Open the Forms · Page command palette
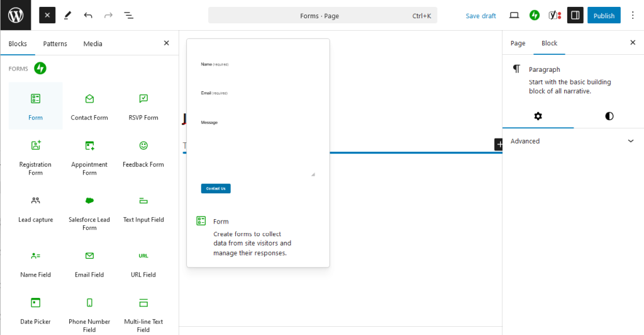 [323, 16]
